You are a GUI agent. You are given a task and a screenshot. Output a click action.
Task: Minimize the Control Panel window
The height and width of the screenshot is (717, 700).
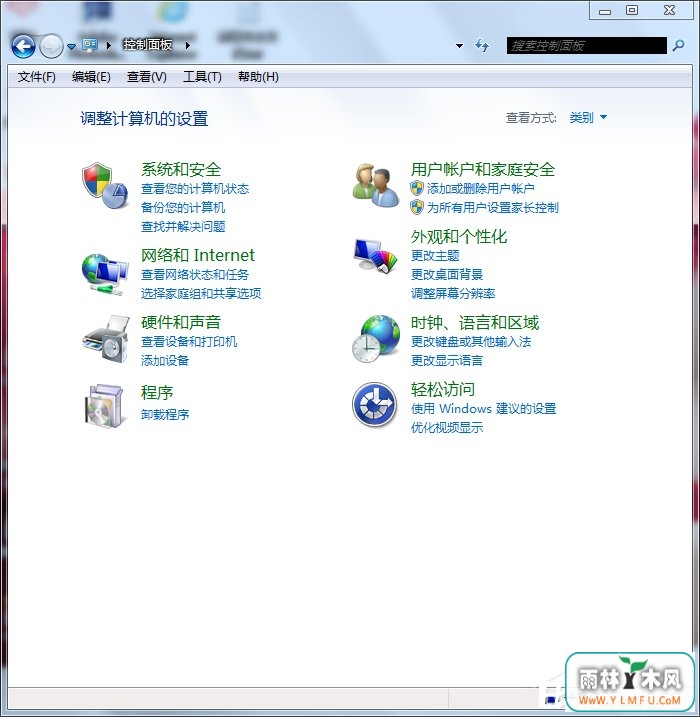(x=605, y=11)
